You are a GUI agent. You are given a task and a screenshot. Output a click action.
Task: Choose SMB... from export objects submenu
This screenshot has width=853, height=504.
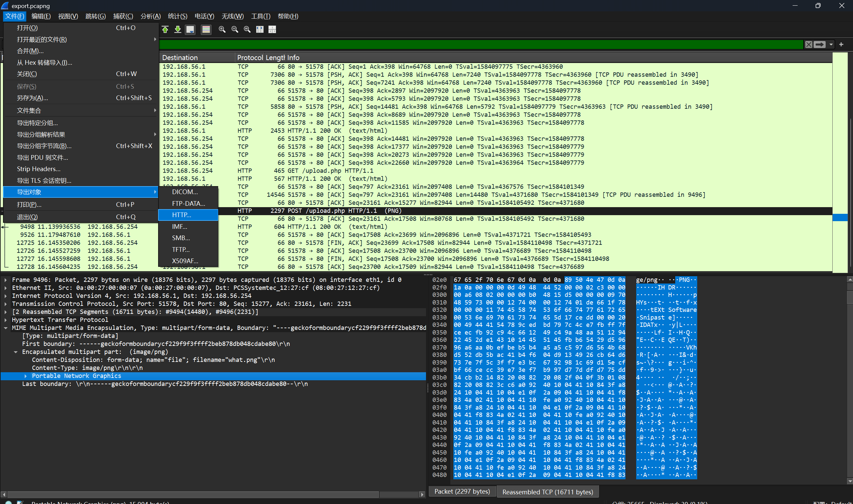click(188, 238)
